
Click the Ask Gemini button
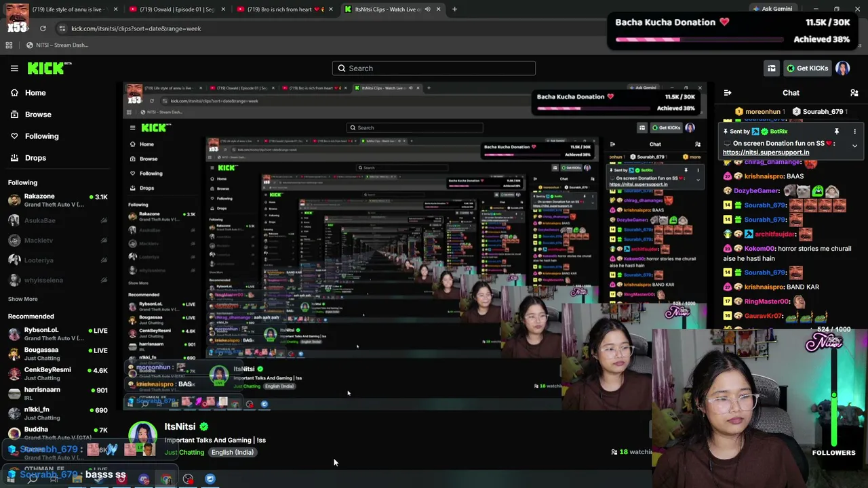tap(772, 9)
